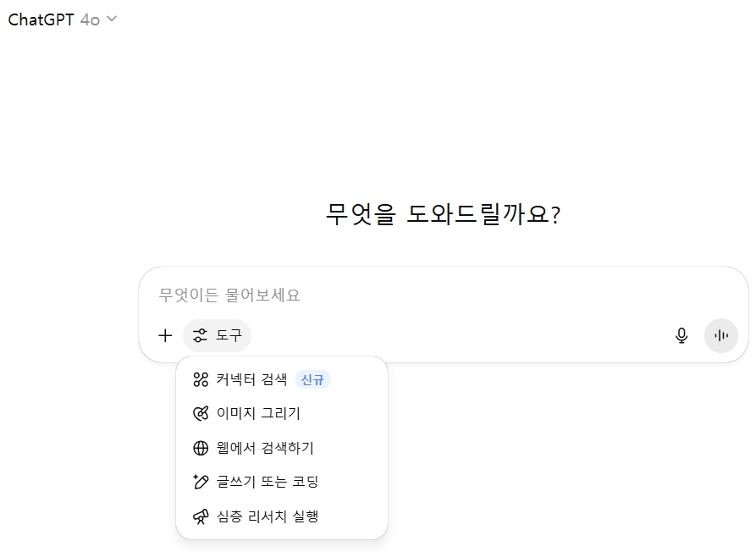Expand the chevron next to 4o

point(112,19)
